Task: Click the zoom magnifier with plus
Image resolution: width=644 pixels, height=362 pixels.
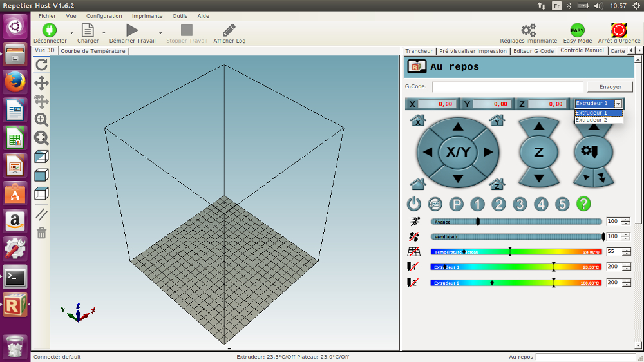Action: tap(41, 120)
